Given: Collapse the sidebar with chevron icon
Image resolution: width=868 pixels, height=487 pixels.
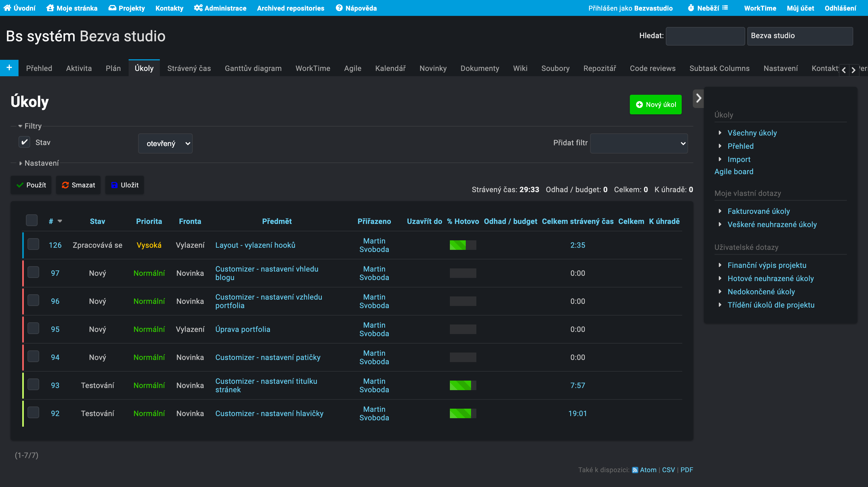Looking at the screenshot, I should (698, 98).
